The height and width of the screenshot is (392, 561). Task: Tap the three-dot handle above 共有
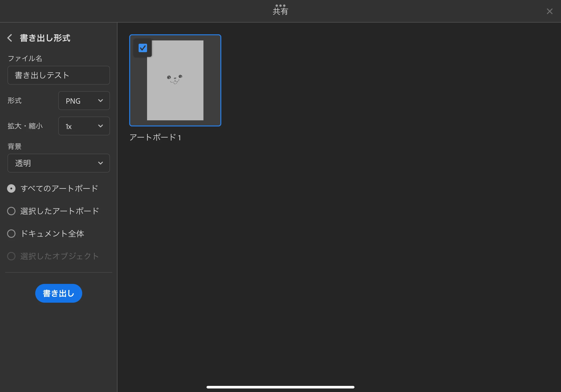pos(280,5)
